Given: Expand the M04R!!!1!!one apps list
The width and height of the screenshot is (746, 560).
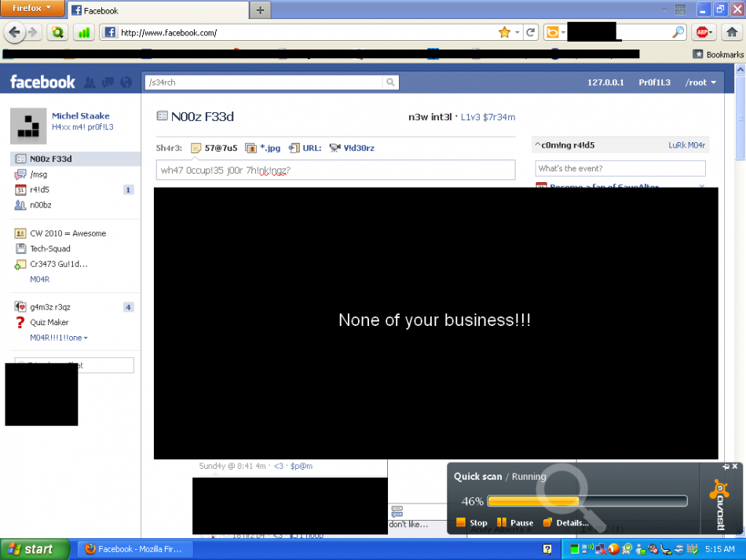Looking at the screenshot, I should point(59,337).
